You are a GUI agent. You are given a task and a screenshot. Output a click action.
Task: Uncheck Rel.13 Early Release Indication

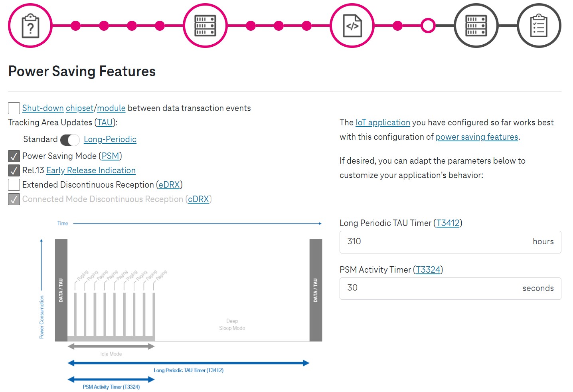pos(14,170)
